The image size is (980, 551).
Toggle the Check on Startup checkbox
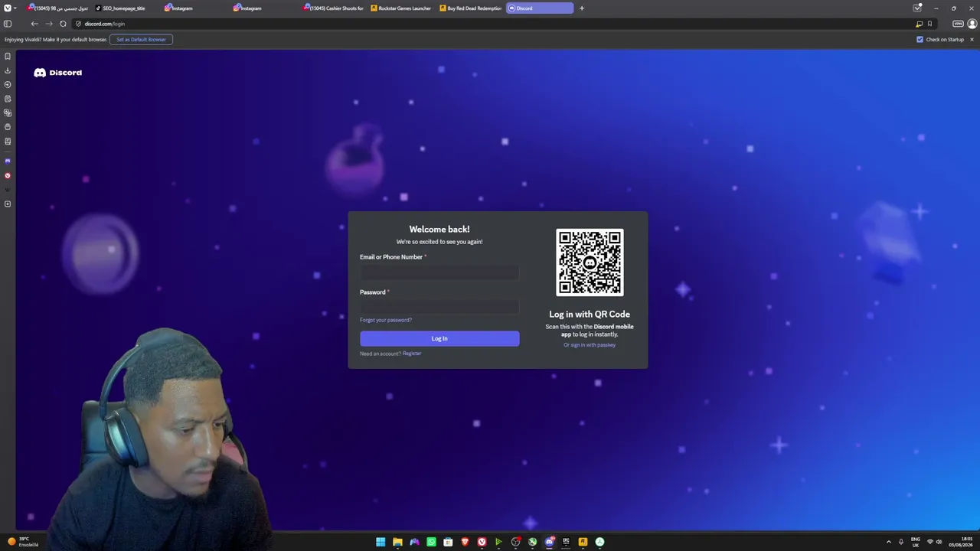pyautogui.click(x=920, y=39)
